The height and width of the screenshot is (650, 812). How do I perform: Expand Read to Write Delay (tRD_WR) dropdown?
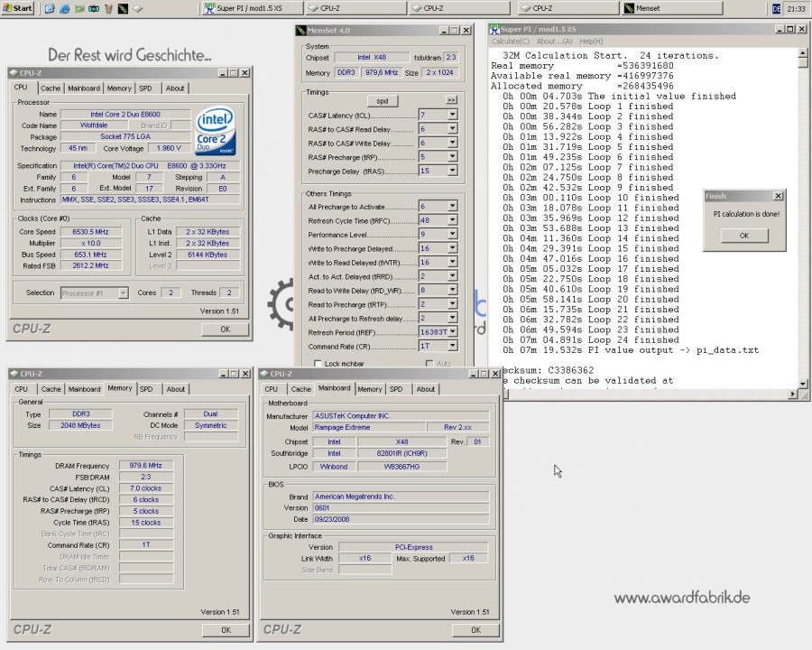click(452, 291)
